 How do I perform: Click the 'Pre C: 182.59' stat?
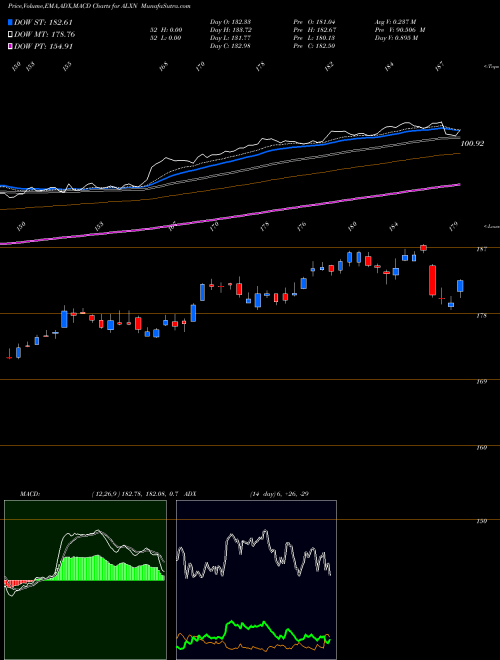coord(314,46)
